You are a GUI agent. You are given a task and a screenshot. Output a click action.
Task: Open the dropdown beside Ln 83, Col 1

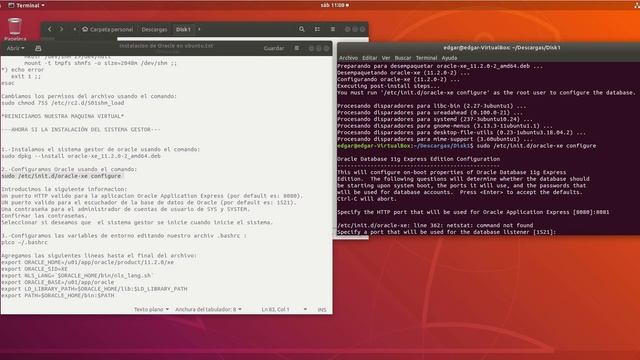point(305,309)
